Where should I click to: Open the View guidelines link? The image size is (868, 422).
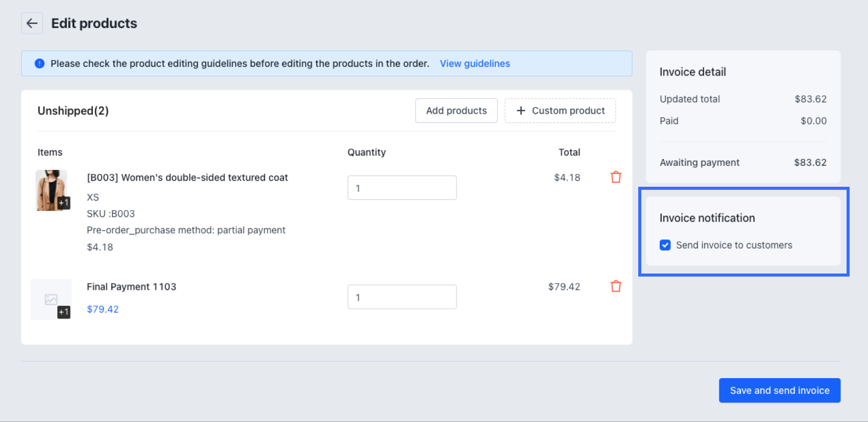(x=474, y=64)
